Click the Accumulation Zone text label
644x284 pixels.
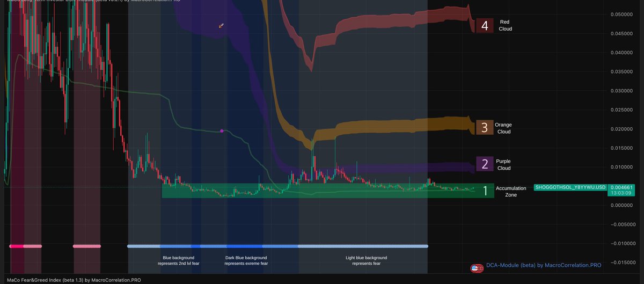pos(511,192)
